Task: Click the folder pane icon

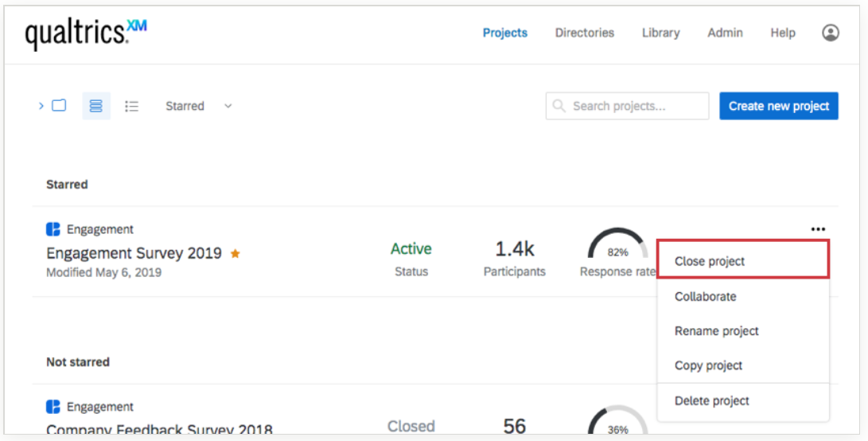Action: [59, 106]
